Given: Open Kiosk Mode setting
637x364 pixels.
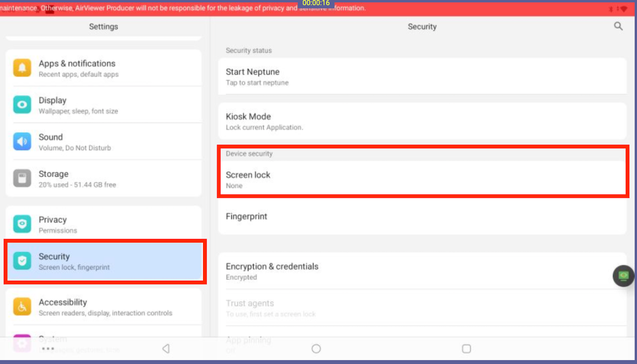Looking at the screenshot, I should click(x=422, y=121).
